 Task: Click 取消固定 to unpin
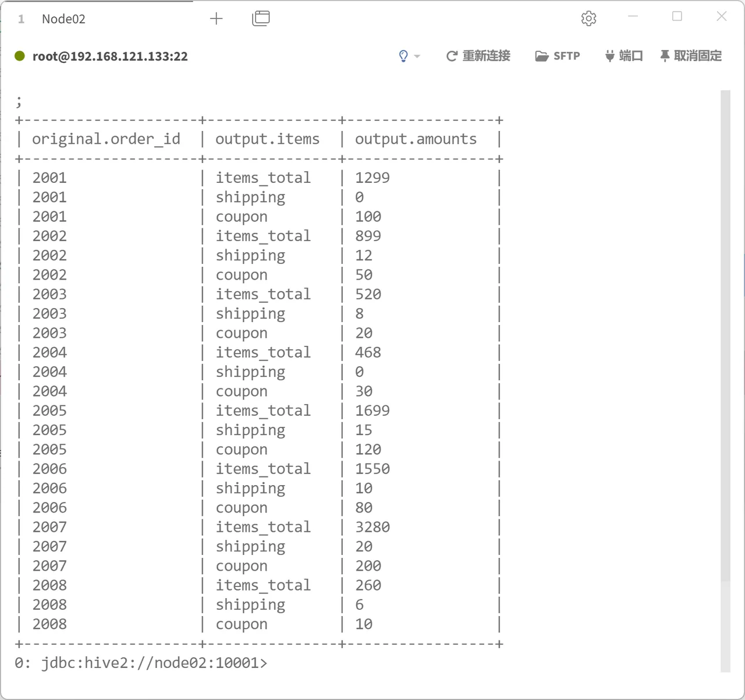[691, 56]
